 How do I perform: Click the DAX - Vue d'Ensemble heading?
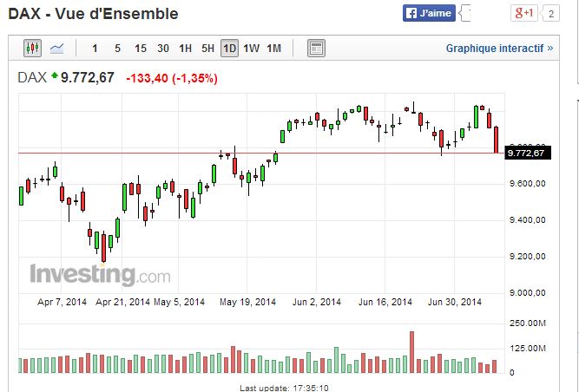(93, 14)
